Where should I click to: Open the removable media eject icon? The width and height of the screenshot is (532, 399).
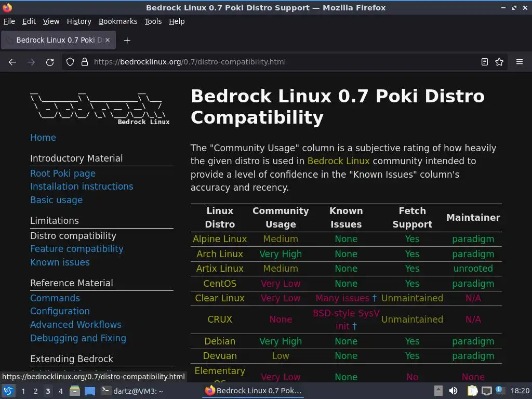[438, 391]
